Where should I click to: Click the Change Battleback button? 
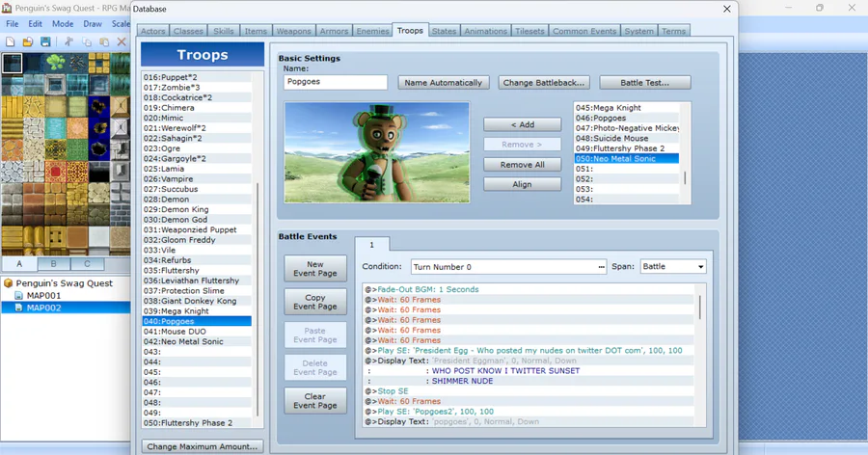[x=544, y=83]
